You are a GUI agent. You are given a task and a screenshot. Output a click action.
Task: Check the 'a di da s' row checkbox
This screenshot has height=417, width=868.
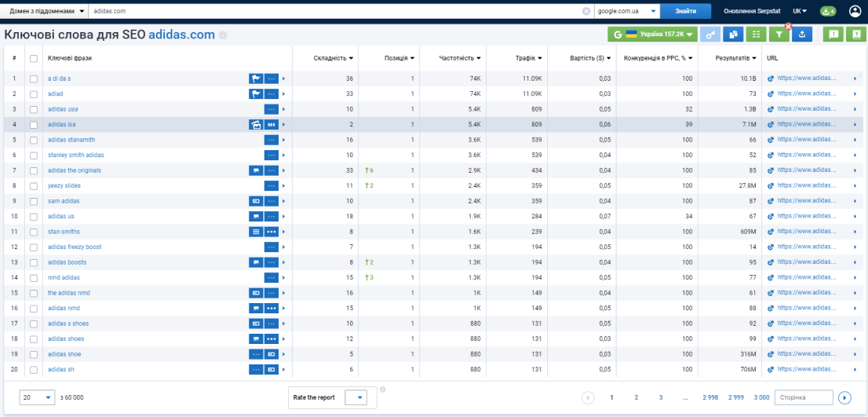pos(34,79)
